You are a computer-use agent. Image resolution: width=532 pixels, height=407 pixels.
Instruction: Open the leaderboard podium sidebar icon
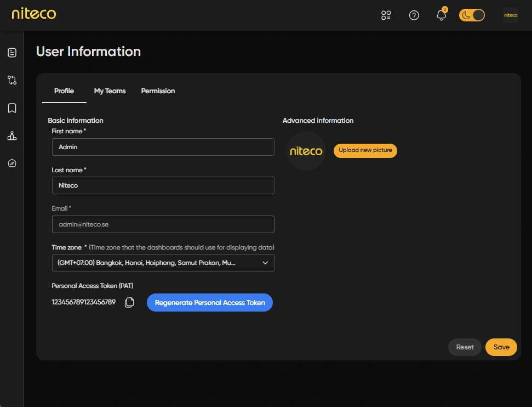tap(12, 135)
